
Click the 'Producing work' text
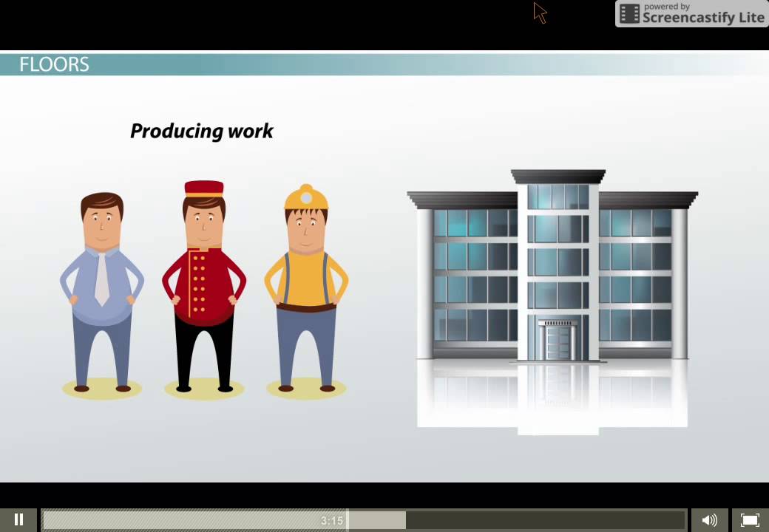click(202, 132)
